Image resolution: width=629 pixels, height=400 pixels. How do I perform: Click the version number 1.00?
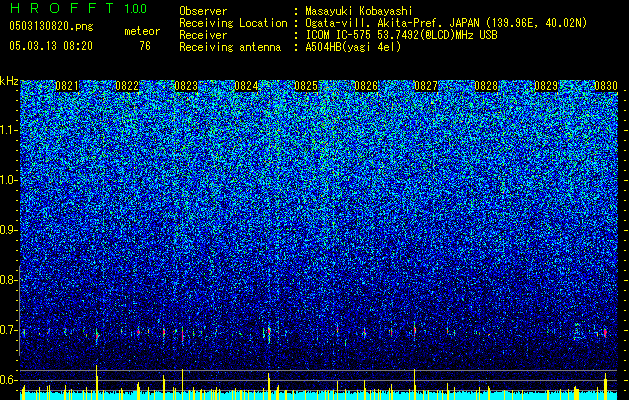coord(136,8)
